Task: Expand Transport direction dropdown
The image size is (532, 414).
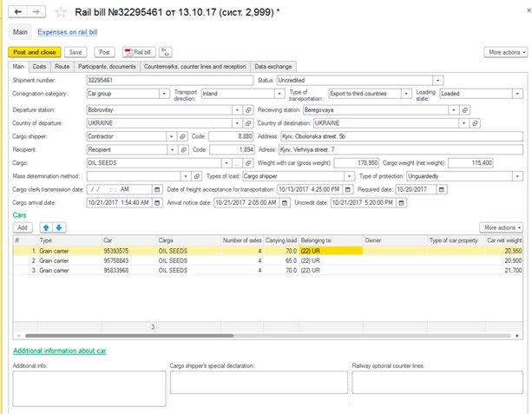Action: coord(279,94)
